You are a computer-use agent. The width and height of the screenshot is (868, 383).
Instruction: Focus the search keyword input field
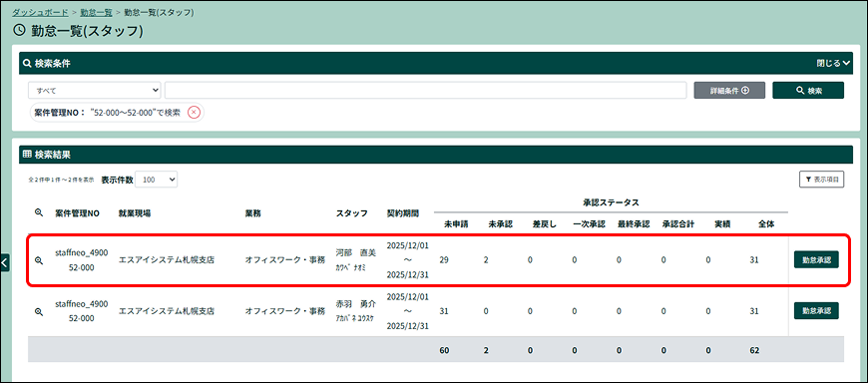[x=426, y=90]
